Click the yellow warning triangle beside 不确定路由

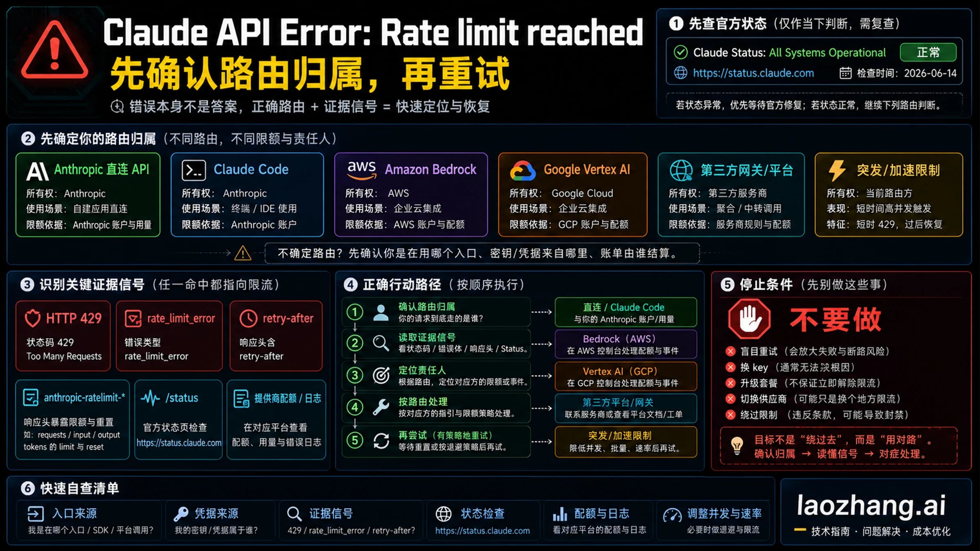[x=243, y=253]
